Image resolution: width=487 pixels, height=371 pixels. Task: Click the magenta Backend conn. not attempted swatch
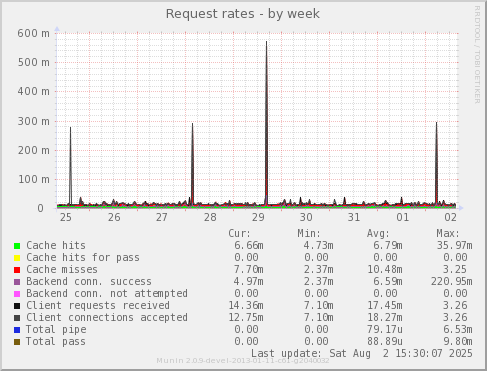[17, 294]
